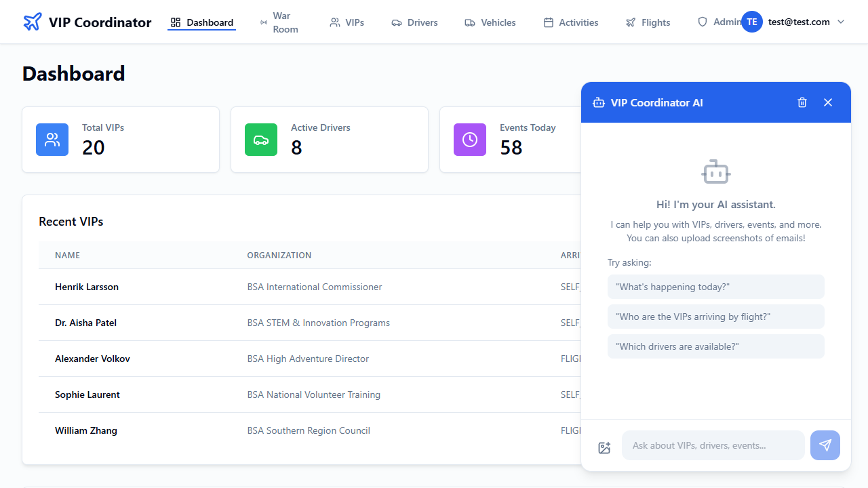The image size is (868, 488).
Task: Choose "Which drivers are available?" prompt
Action: tap(715, 346)
